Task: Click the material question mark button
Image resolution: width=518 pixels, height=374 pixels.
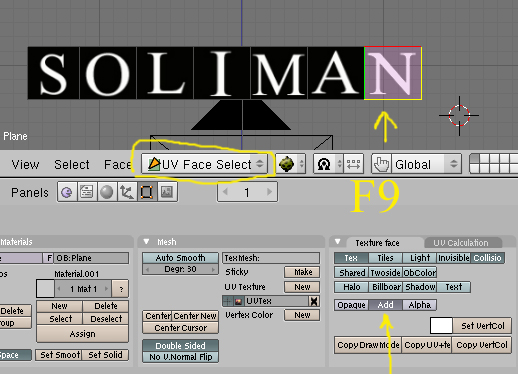Action: coord(121,289)
